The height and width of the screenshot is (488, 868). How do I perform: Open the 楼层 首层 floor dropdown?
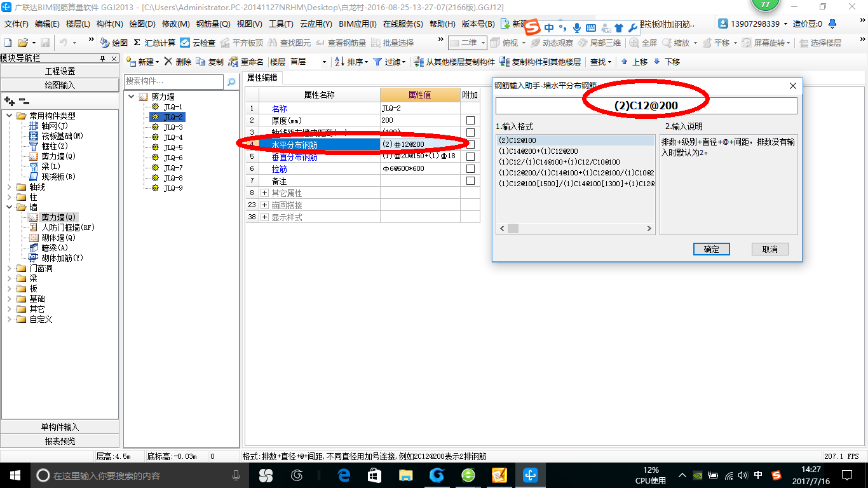(324, 62)
